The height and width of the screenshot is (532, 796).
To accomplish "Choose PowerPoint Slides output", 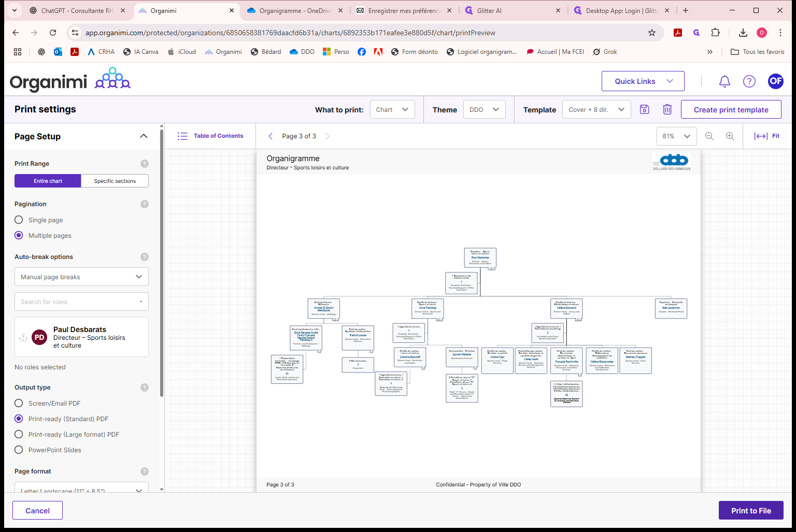I will [19, 450].
